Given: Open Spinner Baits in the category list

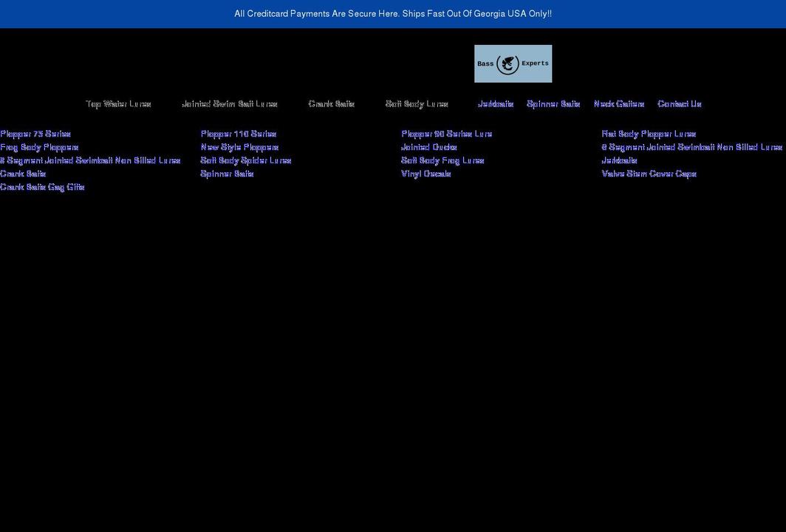Looking at the screenshot, I should (227, 174).
